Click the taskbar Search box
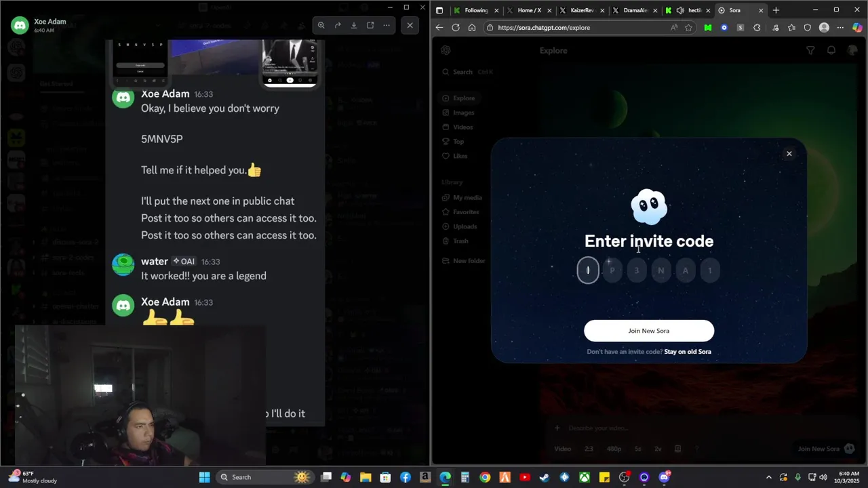Image resolution: width=868 pixels, height=488 pixels. [264, 477]
